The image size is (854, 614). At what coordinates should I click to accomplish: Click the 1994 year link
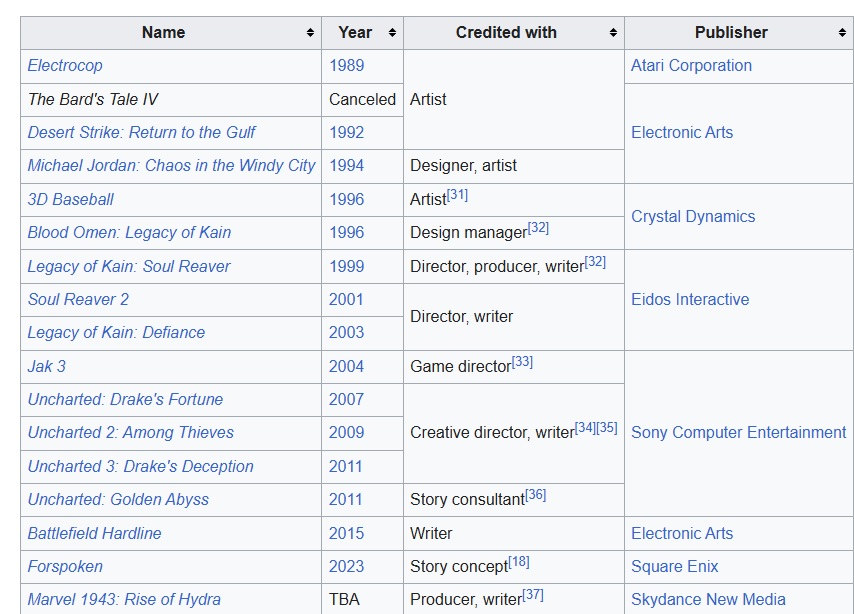346,166
